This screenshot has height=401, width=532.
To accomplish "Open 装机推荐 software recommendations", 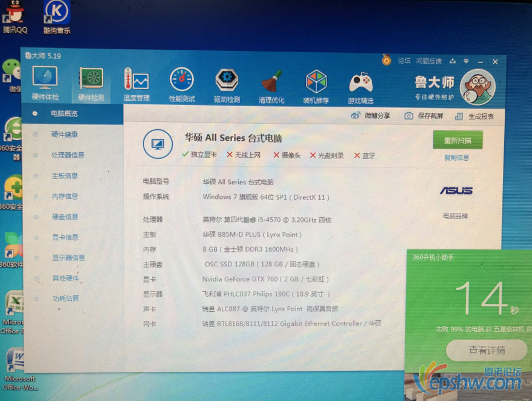I will click(x=316, y=86).
